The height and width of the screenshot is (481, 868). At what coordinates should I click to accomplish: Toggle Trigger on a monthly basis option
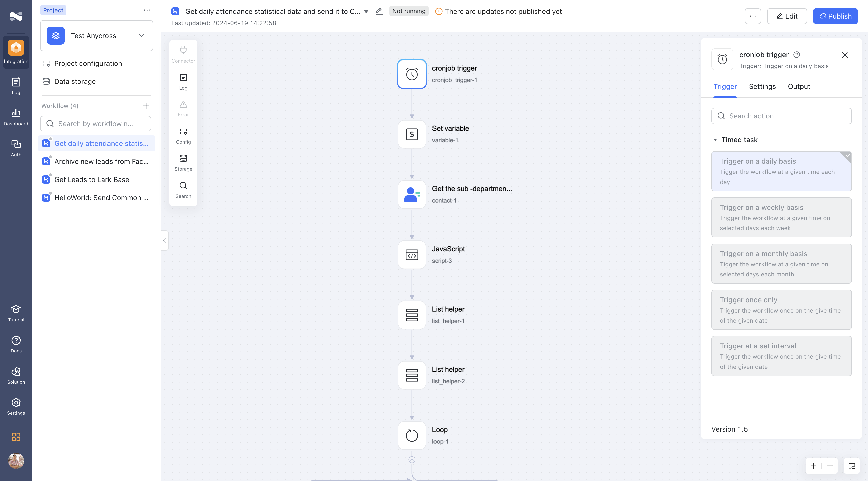pos(782,264)
